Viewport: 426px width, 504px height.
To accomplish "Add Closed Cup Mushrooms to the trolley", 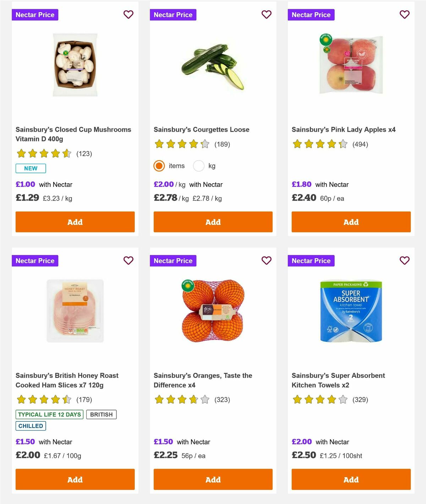I will pyautogui.click(x=75, y=222).
